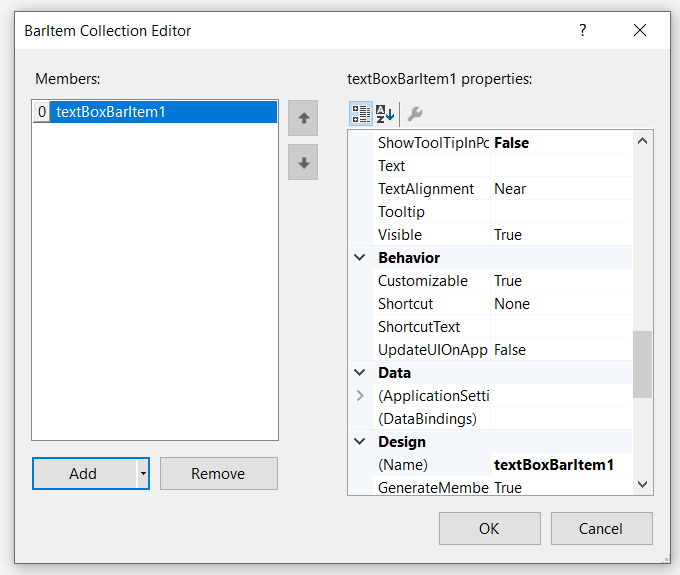Click the Visible property value
This screenshot has height=575, width=680.
(x=561, y=235)
